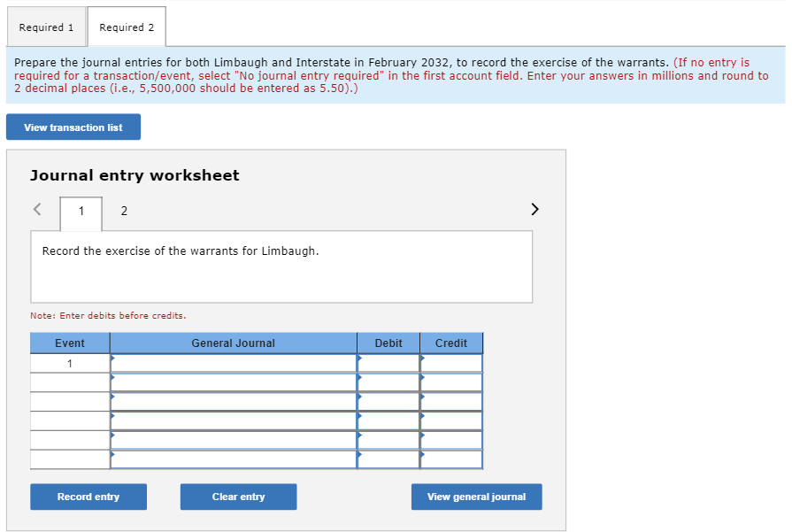Select the Required 2 tab
The width and height of the screenshot is (792, 532).
pos(127,27)
